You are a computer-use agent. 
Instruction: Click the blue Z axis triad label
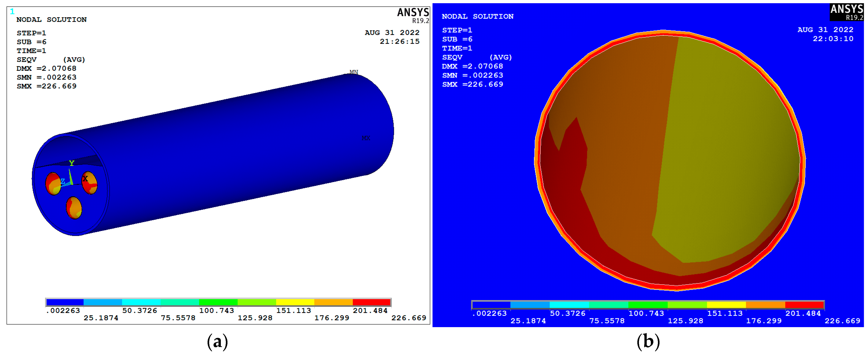click(x=63, y=182)
